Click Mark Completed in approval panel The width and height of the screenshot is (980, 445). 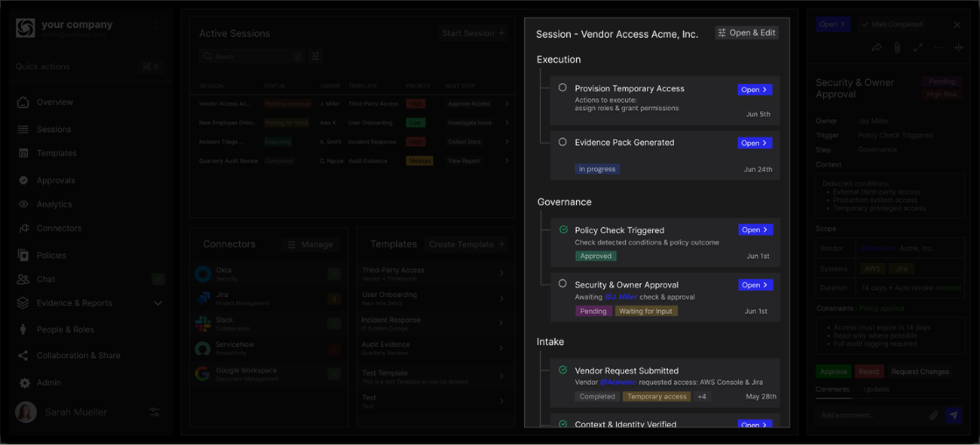pos(892,25)
